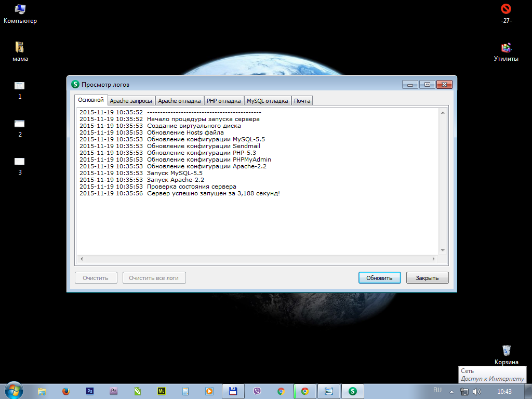This screenshot has height=399, width=532.
Task: Select the MySQL отладка tab
Action: 267,101
